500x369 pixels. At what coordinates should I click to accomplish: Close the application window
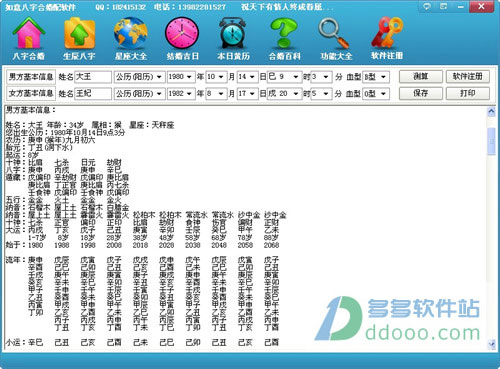pyautogui.click(x=481, y=7)
